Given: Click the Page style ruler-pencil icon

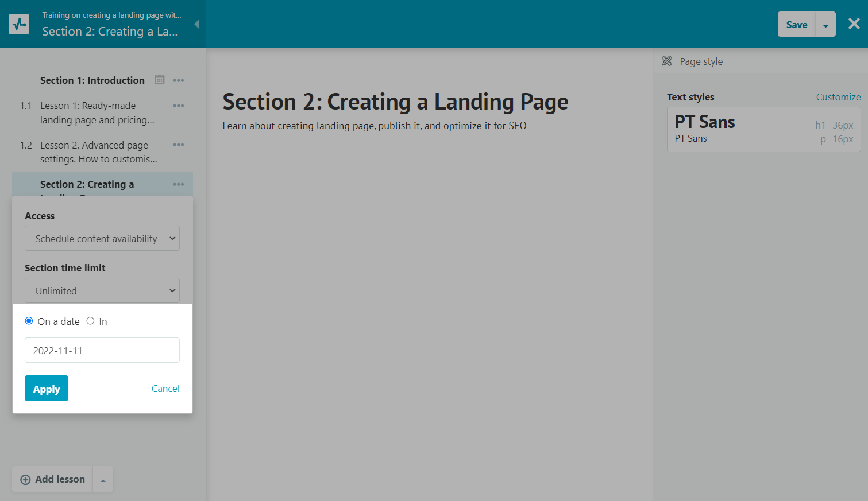Looking at the screenshot, I should (667, 61).
